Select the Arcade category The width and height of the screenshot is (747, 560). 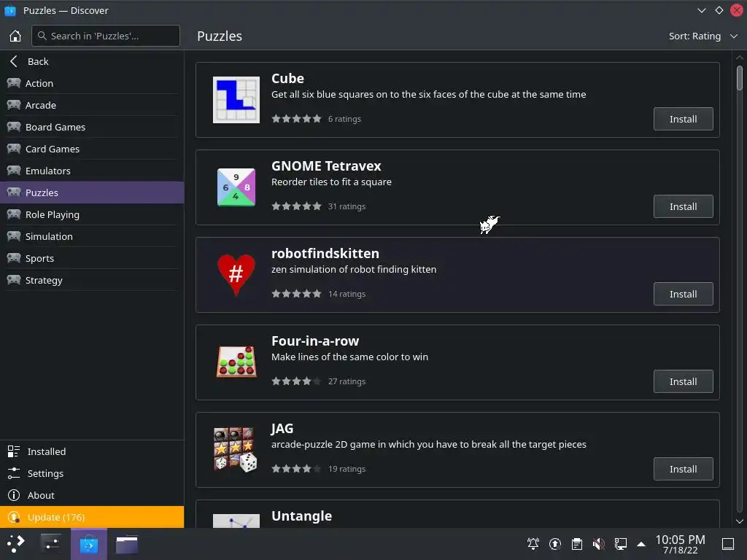[92, 105]
